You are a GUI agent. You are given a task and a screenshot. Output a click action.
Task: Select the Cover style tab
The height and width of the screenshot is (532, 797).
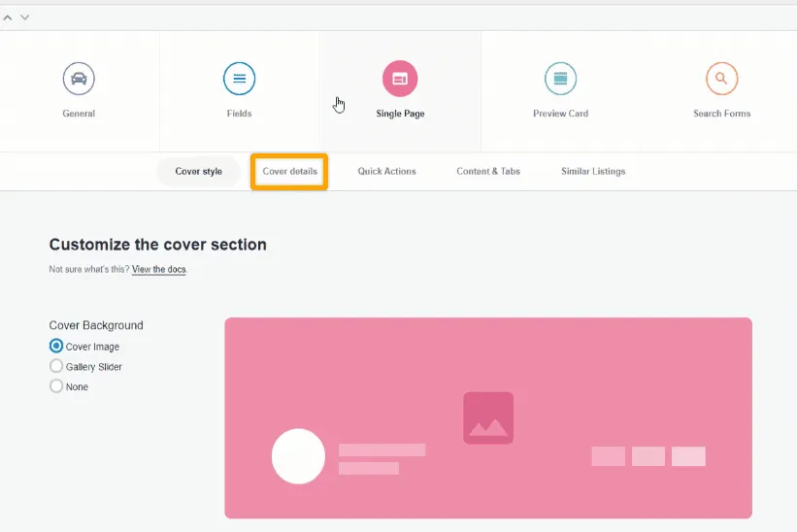pos(198,172)
